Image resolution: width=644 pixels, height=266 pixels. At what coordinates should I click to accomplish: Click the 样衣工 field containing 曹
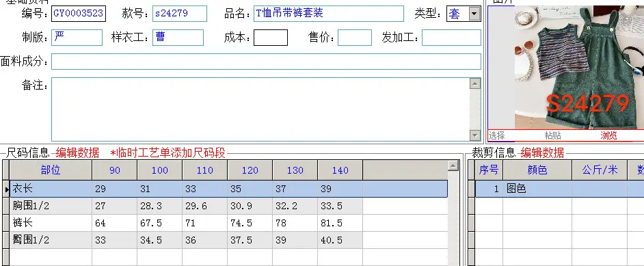178,38
